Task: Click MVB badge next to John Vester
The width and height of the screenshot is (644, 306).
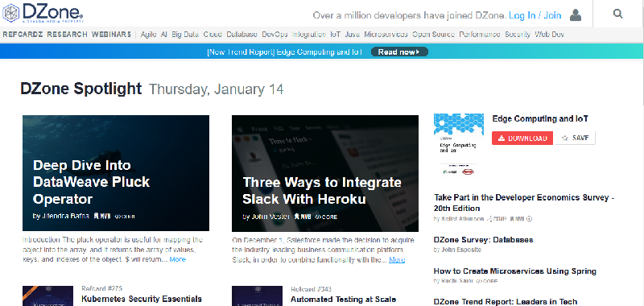Action: pyautogui.click(x=303, y=217)
